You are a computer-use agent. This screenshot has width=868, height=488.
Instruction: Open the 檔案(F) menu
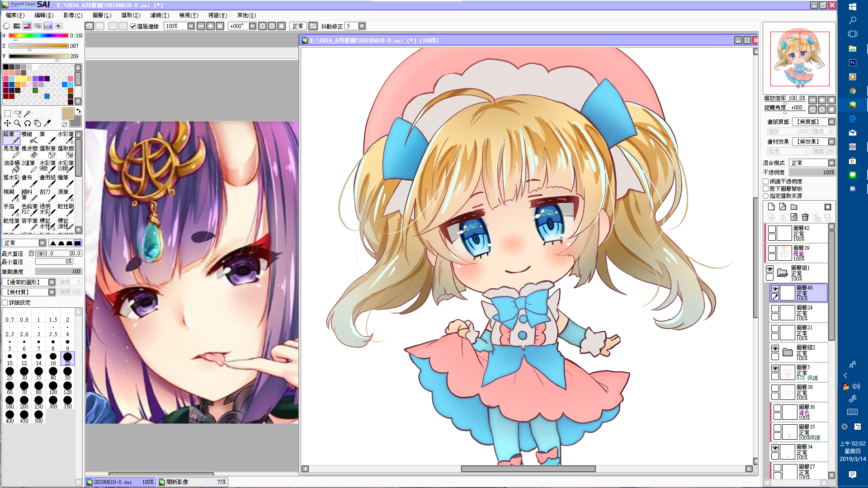pyautogui.click(x=15, y=15)
